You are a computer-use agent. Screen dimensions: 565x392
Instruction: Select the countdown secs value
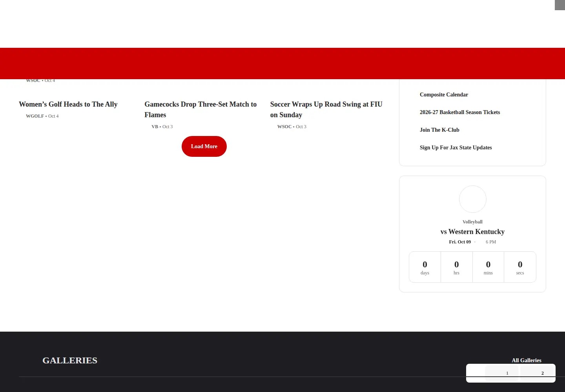(520, 264)
